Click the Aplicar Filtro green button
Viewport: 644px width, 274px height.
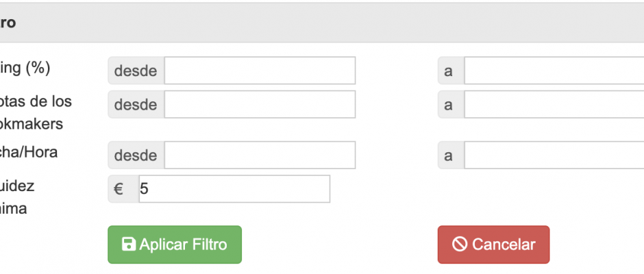175,245
